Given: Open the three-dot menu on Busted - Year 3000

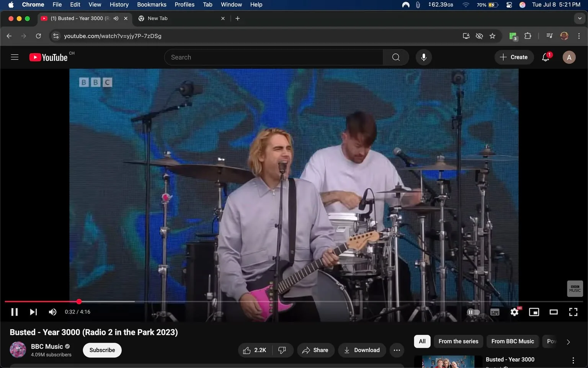Looking at the screenshot, I should click(x=573, y=360).
